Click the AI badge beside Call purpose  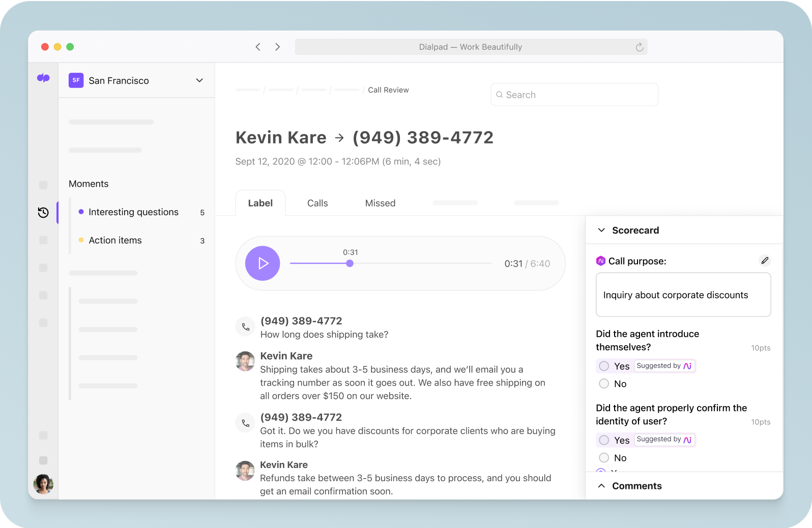pos(601,261)
